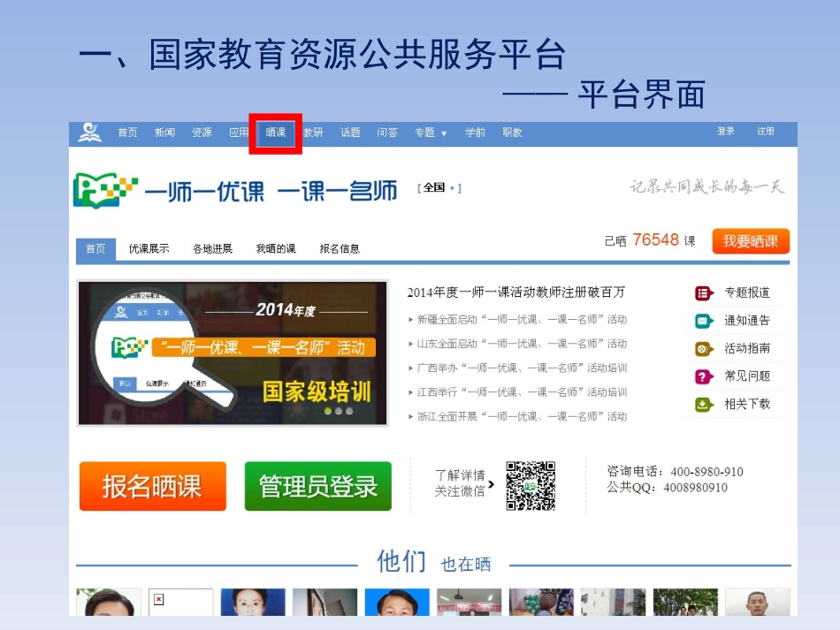Click the green 相关下载 download icon

704,405
